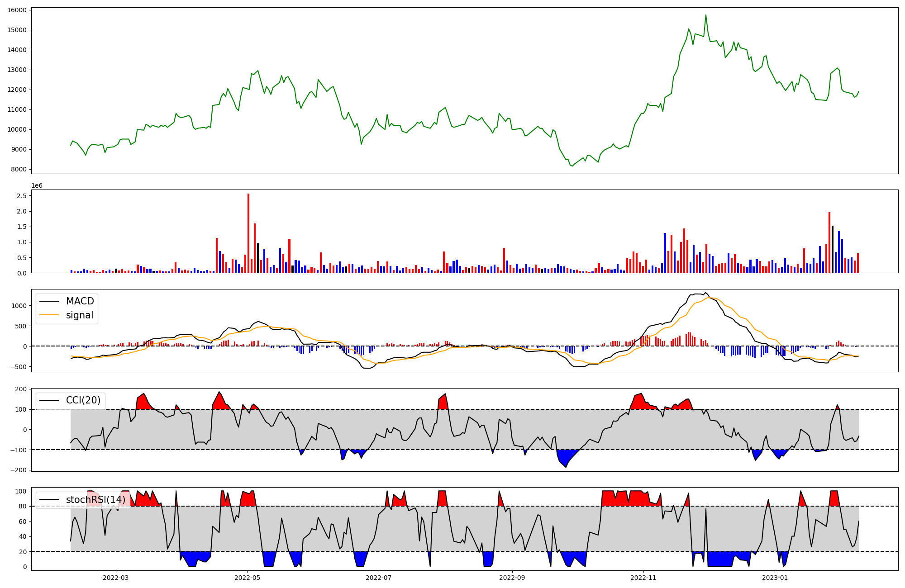Click the 80 tick on the stochRSI axis
This screenshot has width=905, height=588.
[22, 506]
